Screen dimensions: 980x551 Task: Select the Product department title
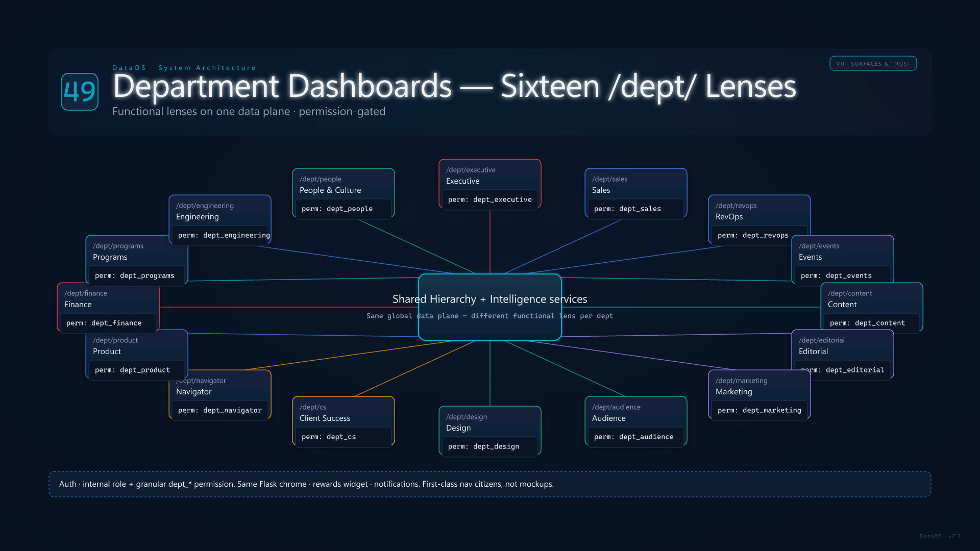pos(107,352)
